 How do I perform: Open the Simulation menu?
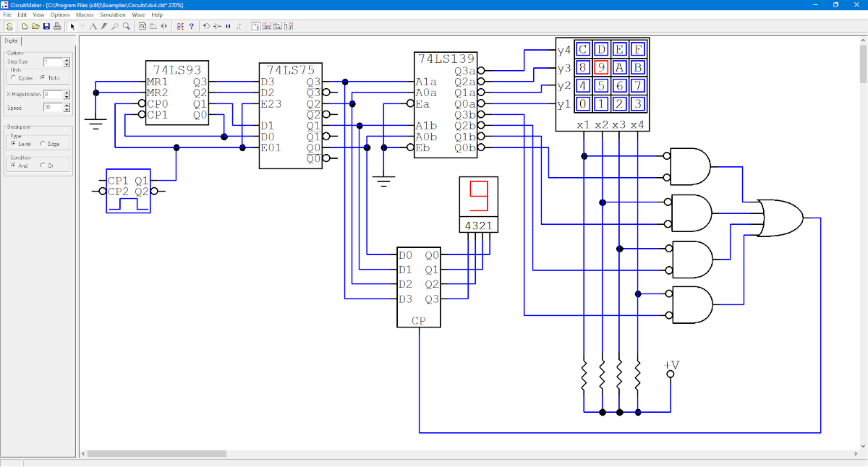(113, 14)
